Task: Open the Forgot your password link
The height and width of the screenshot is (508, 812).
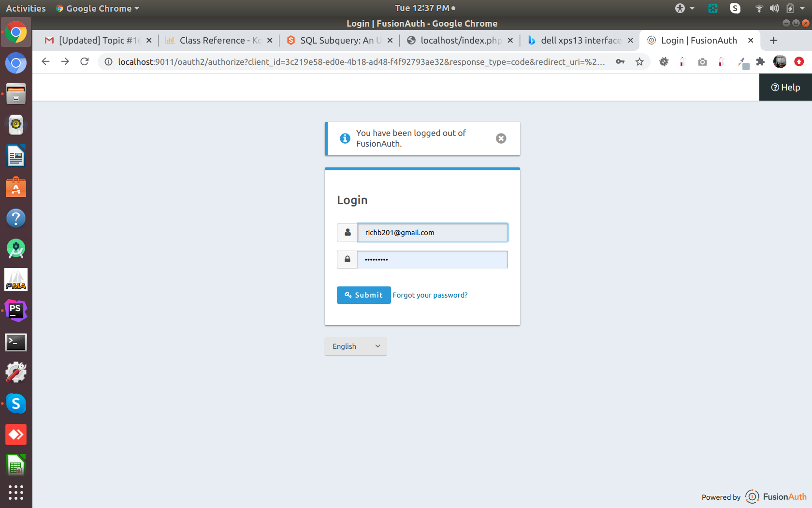Action: [430, 295]
